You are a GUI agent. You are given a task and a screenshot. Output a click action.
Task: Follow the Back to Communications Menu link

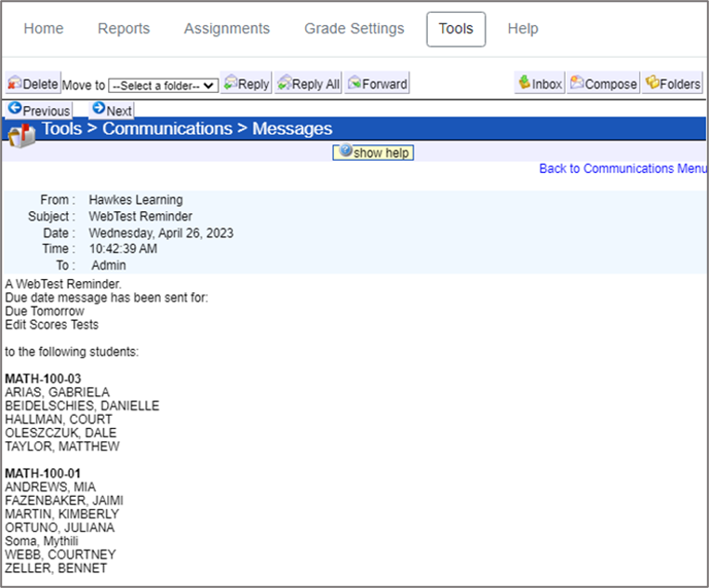622,168
